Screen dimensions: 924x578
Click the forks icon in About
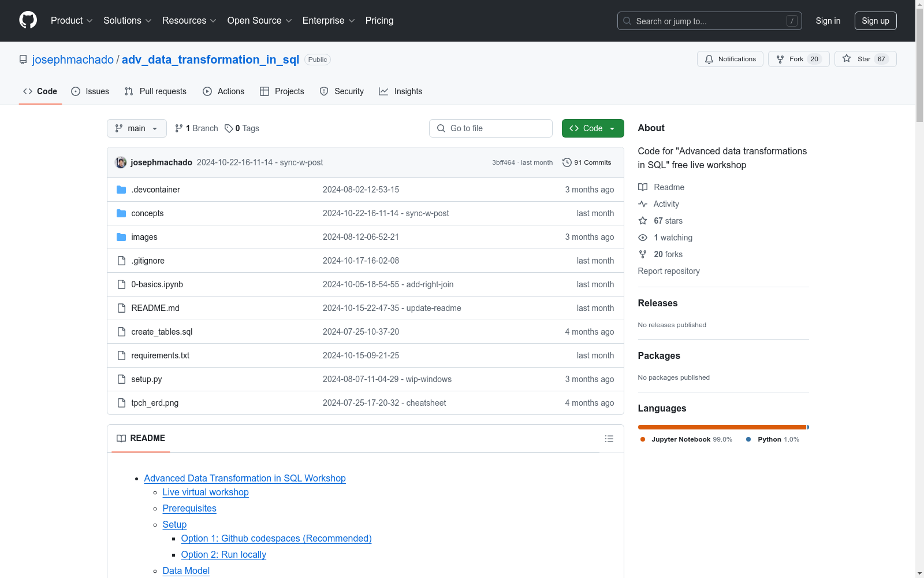(x=643, y=254)
